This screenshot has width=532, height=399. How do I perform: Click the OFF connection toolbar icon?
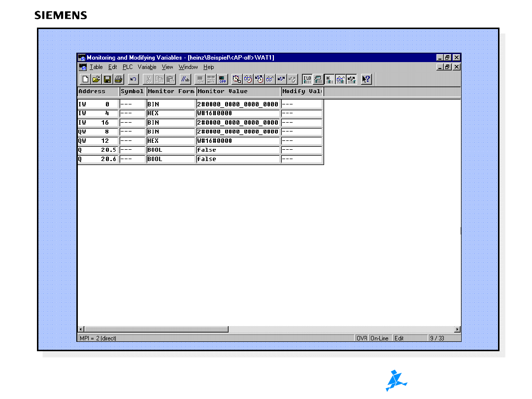click(x=222, y=79)
